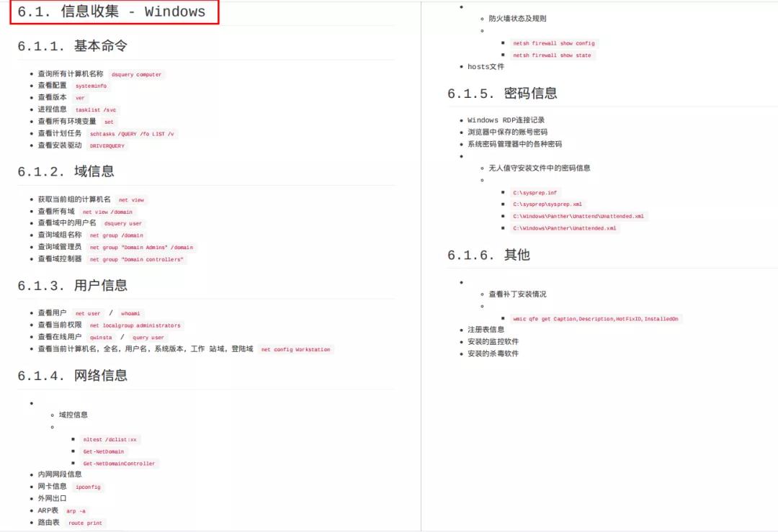
Task: Select the route print command
Action: click(85, 523)
